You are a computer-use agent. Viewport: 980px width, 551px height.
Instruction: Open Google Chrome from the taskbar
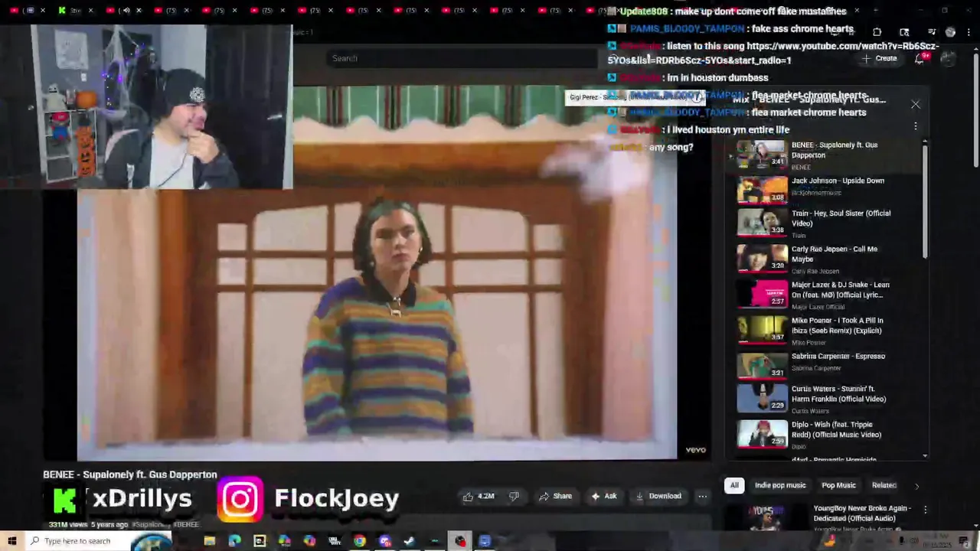tap(359, 541)
